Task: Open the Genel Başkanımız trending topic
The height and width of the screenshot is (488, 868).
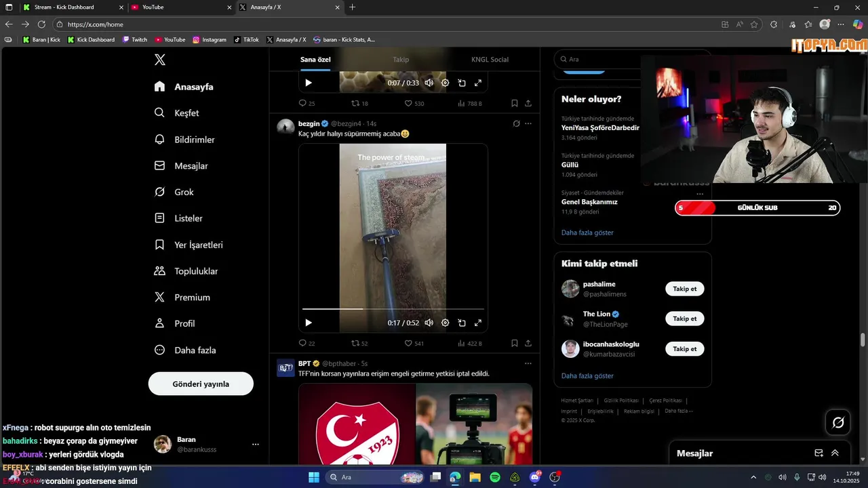Action: coord(589,202)
